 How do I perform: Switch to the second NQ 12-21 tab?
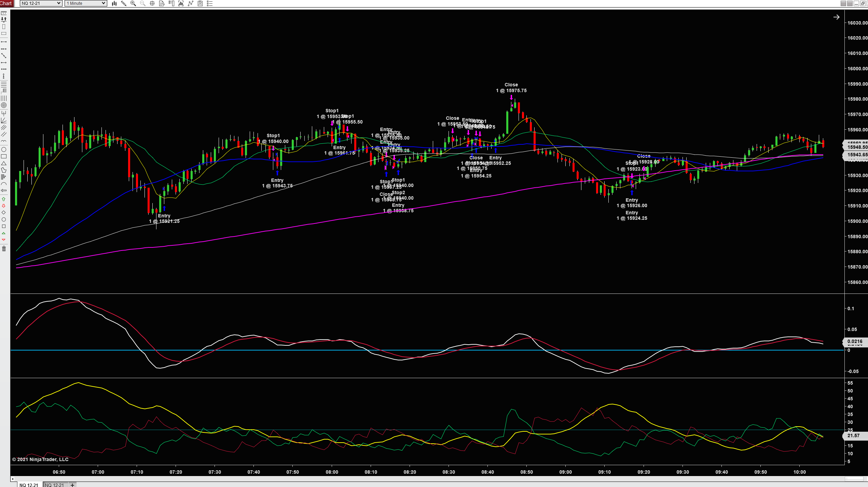55,485
